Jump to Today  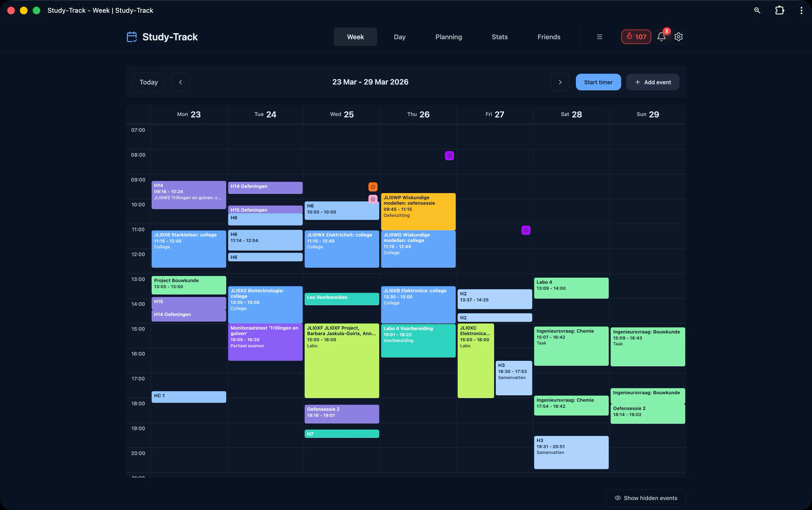[x=149, y=82]
